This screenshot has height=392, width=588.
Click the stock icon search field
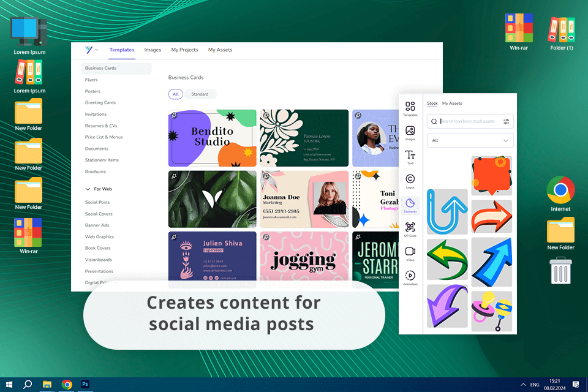(x=470, y=121)
